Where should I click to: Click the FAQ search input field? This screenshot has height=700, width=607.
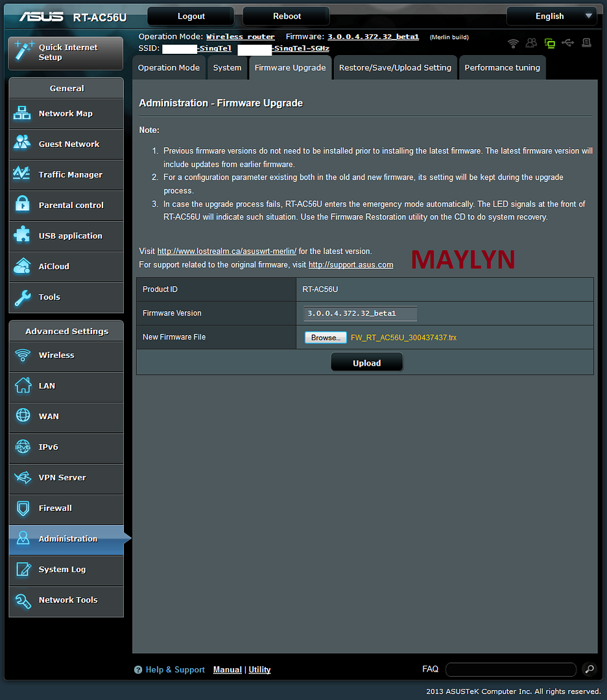click(x=510, y=670)
